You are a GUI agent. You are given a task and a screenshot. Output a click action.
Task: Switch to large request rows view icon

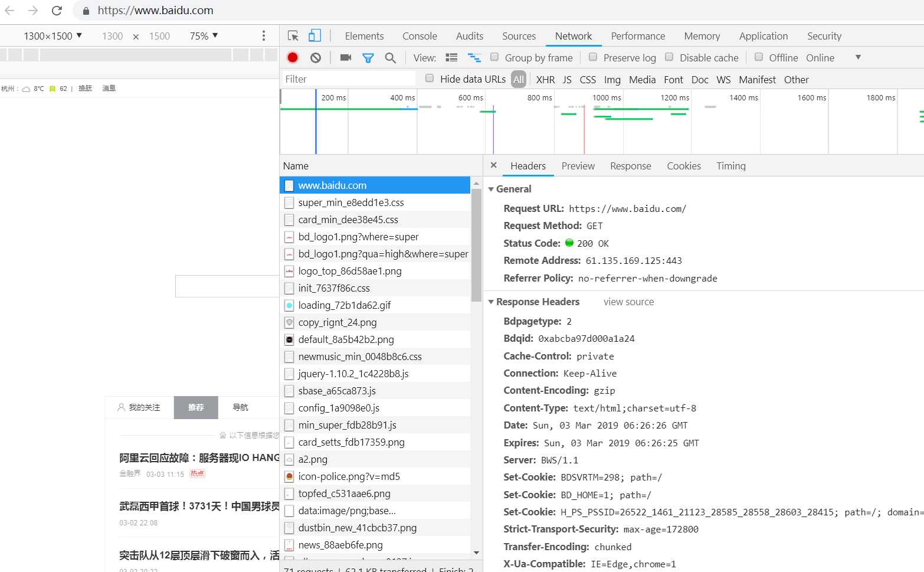pos(451,57)
